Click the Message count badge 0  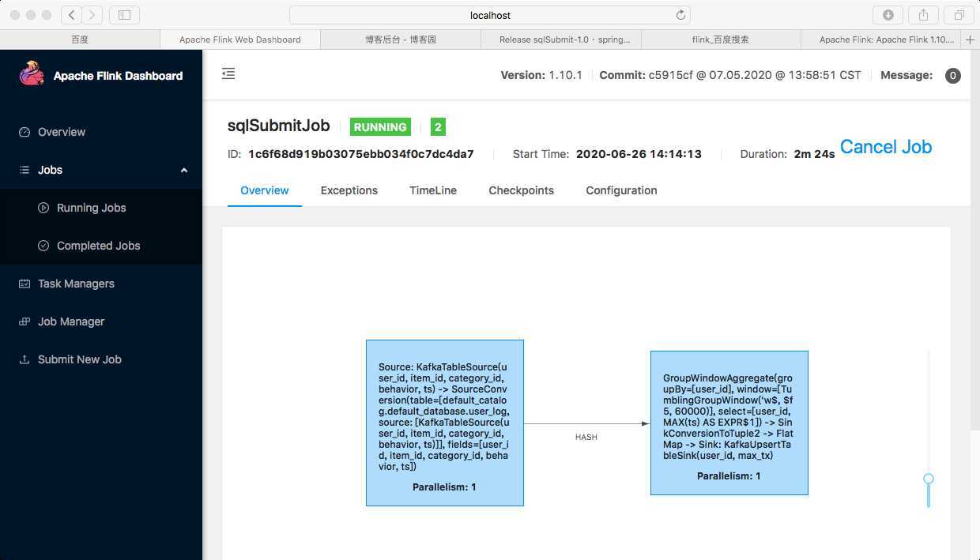point(953,76)
